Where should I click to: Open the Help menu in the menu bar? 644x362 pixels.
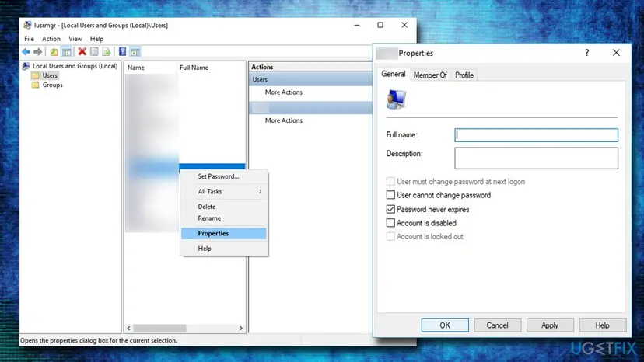click(x=96, y=39)
